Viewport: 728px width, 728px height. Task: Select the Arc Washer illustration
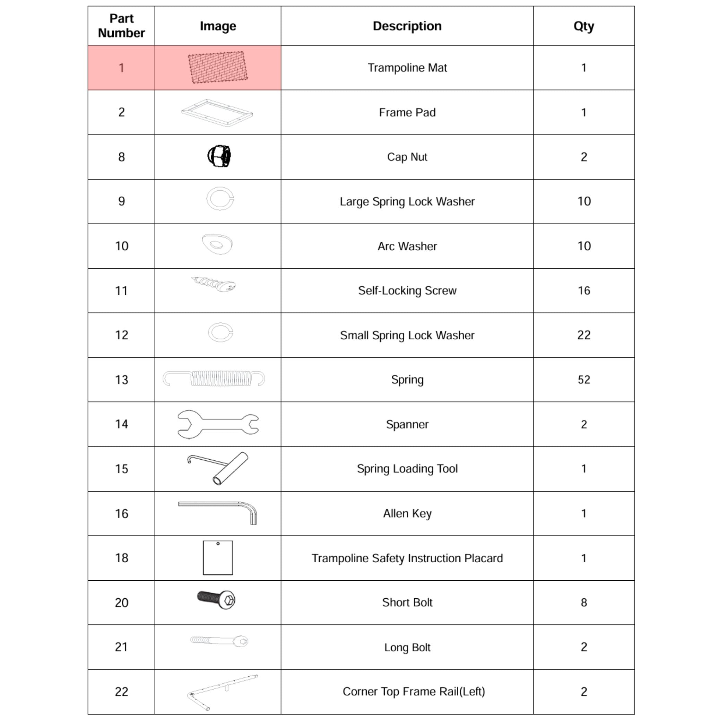tap(217, 244)
